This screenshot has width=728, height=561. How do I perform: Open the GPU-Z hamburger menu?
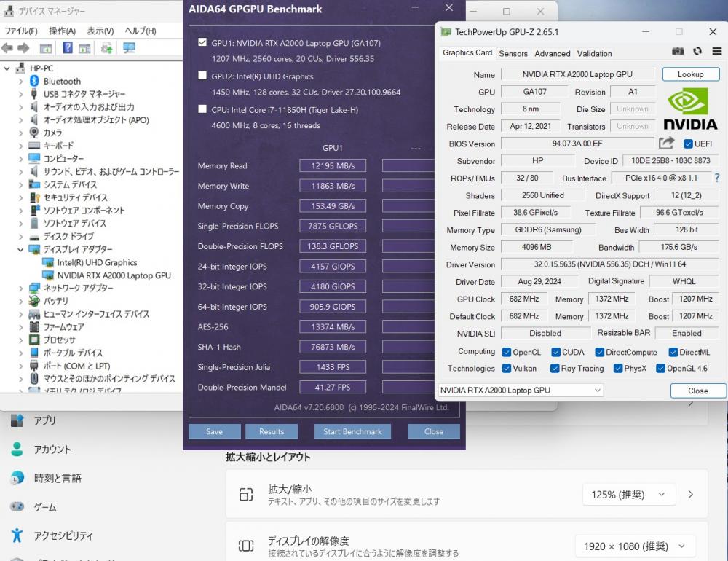(717, 51)
